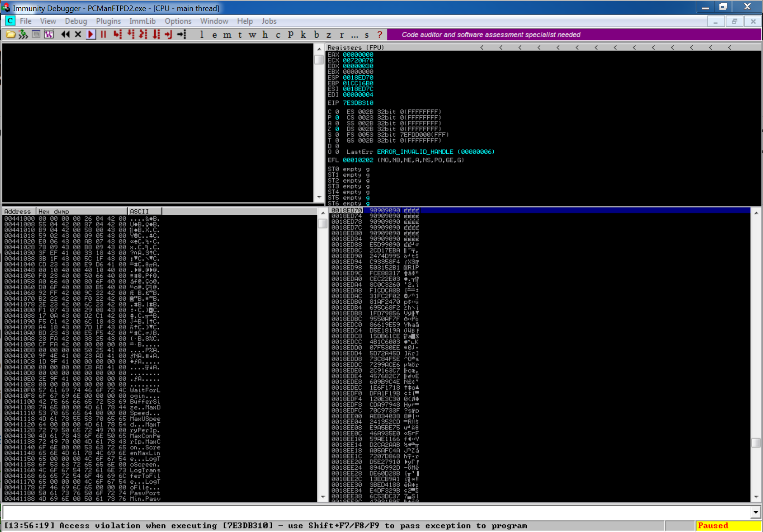Click the LastErr ERROR_INVALID_HANDLE value

(x=436, y=152)
